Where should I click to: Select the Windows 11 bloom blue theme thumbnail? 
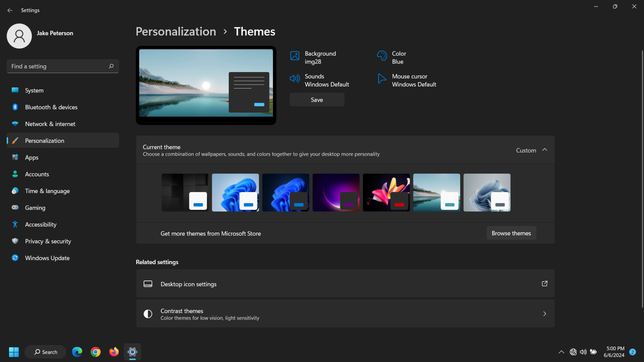click(235, 192)
